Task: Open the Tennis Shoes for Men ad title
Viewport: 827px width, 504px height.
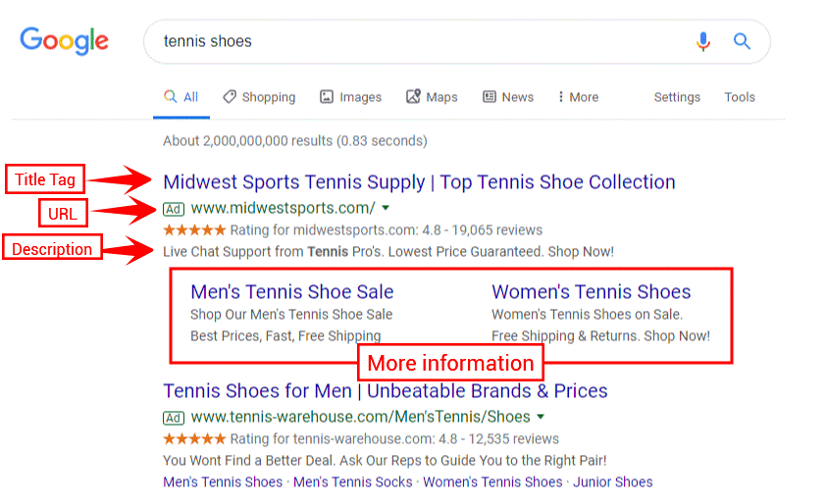Action: (386, 391)
